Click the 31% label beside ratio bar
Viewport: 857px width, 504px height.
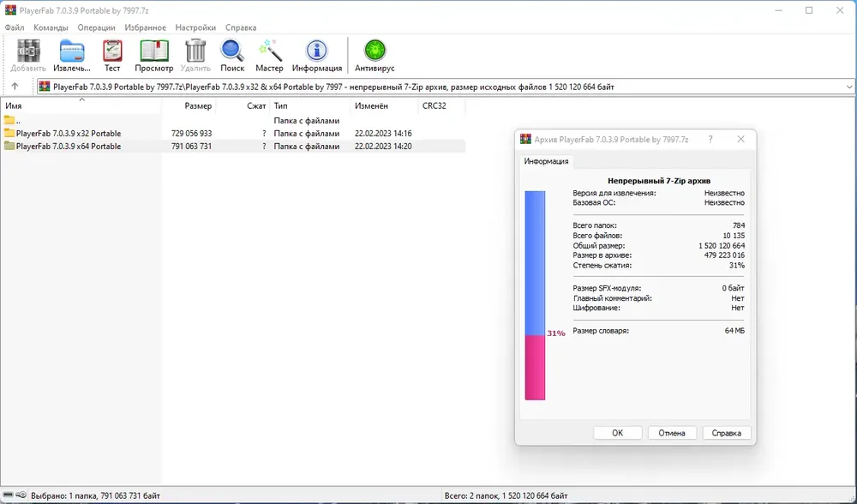(556, 333)
